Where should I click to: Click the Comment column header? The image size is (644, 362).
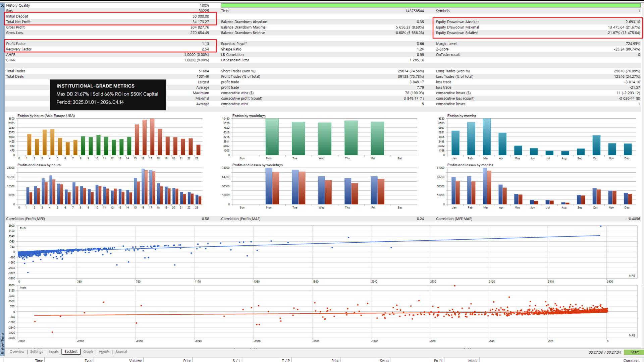[631, 360]
